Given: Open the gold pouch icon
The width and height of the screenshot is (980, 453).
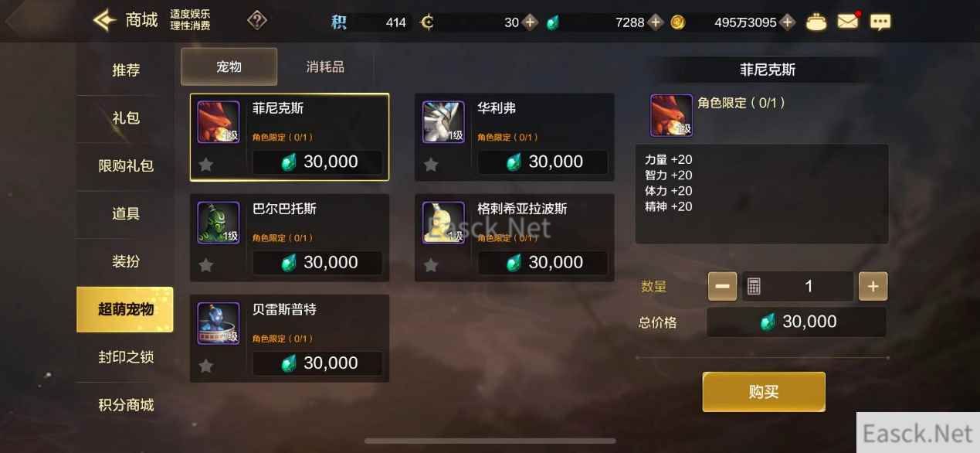Looking at the screenshot, I should [816, 22].
